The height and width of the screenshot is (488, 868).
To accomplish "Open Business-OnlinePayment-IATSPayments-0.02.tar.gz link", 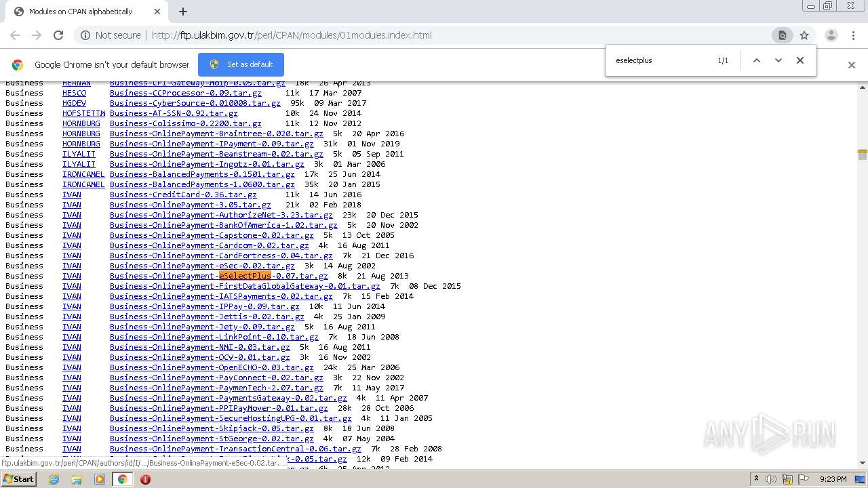I will [221, 296].
